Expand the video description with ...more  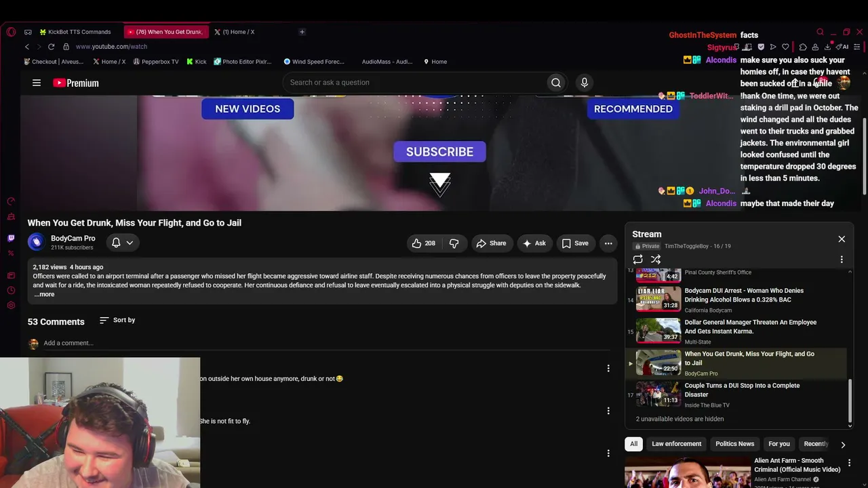[x=44, y=294]
